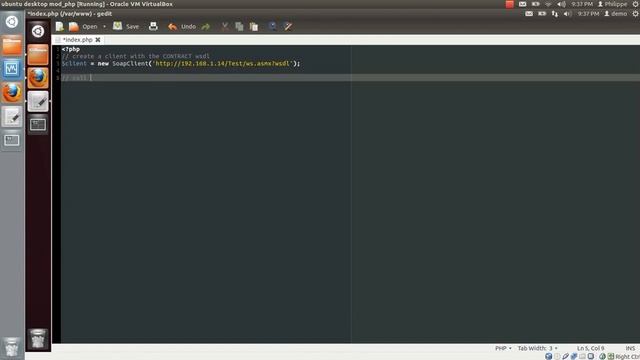Toggle VirtualBox mouse integration icon
Viewport: 640px width, 360px height.
[x=602, y=356]
